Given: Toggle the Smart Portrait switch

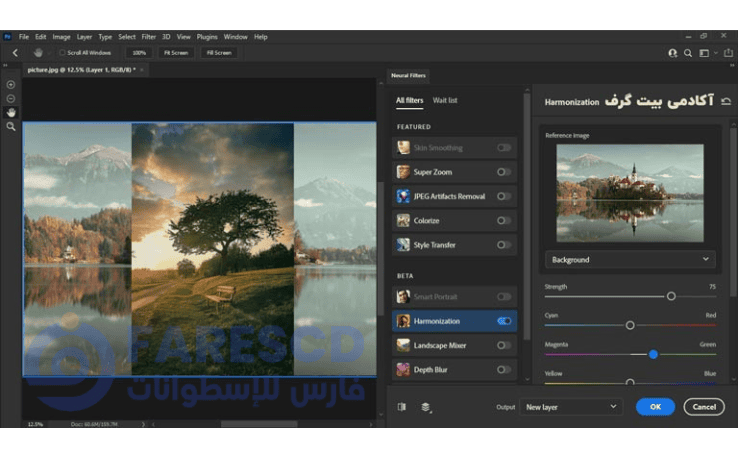Looking at the screenshot, I should (504, 297).
